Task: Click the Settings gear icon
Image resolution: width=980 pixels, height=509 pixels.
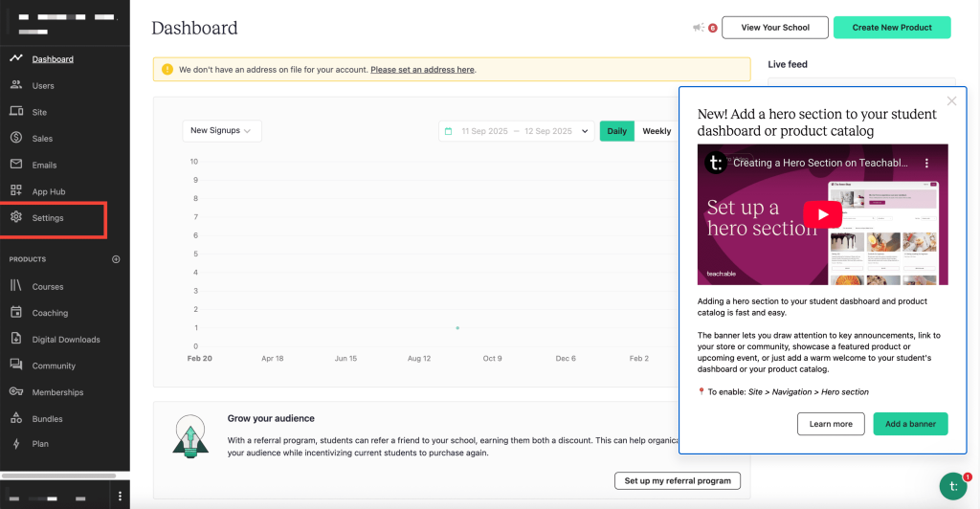Action: click(16, 218)
